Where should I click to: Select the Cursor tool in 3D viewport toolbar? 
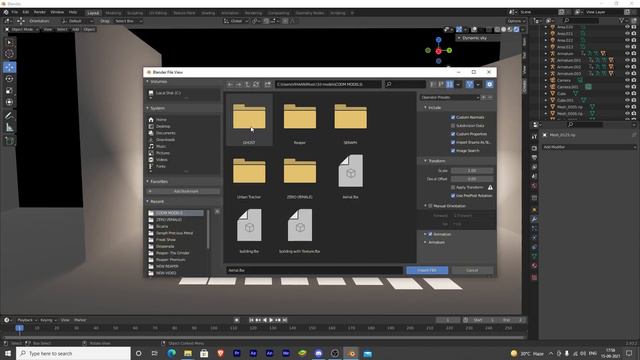9,54
